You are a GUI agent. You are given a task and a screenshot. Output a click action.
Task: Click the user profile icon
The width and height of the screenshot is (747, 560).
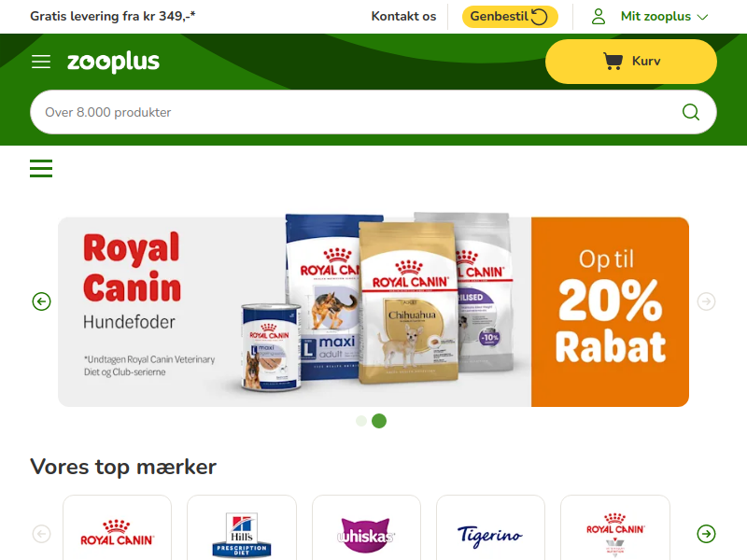pos(599,17)
